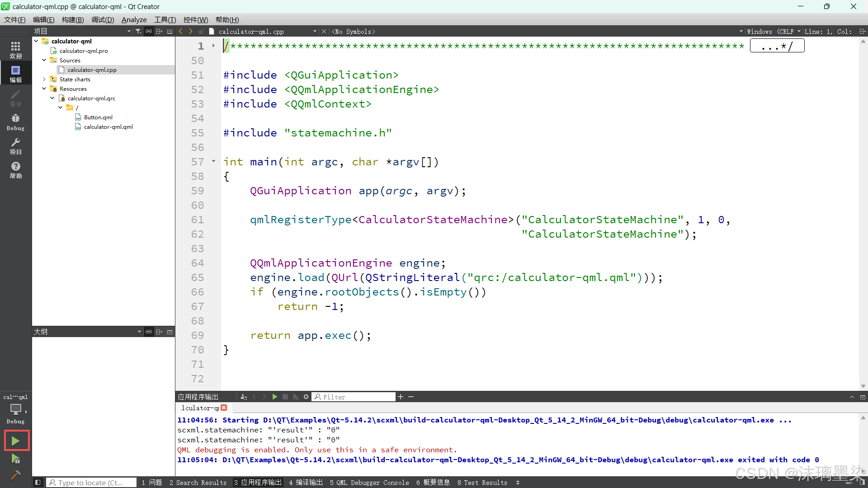Split the outline (大纲) panel
Viewport: 868px width, 488px height.
pos(159,332)
